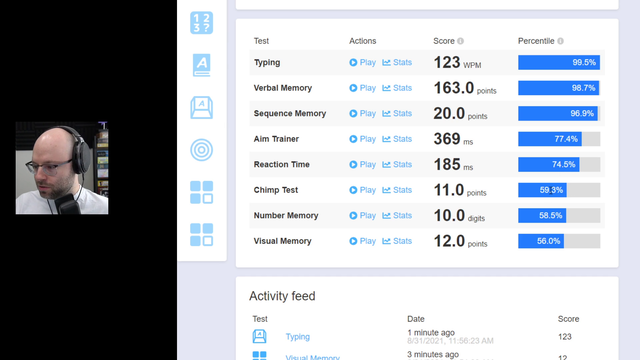Play the Typing test
The width and height of the screenshot is (640, 360).
(362, 62)
